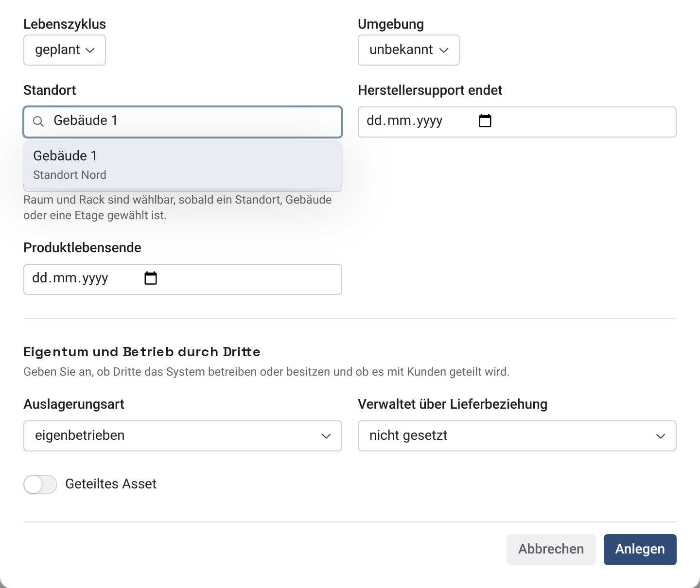
Task: Click the Raum und Rack hint text
Action: click(x=178, y=208)
